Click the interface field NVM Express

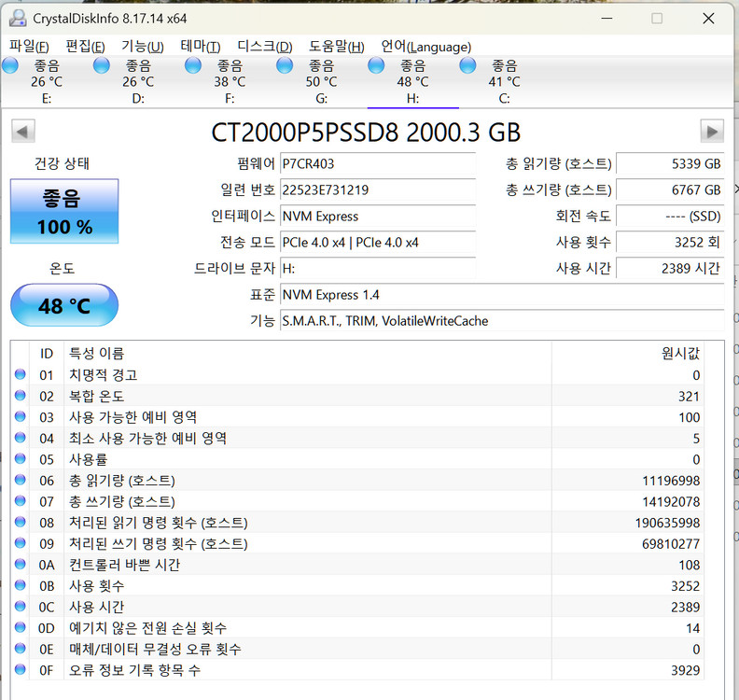[x=378, y=216]
